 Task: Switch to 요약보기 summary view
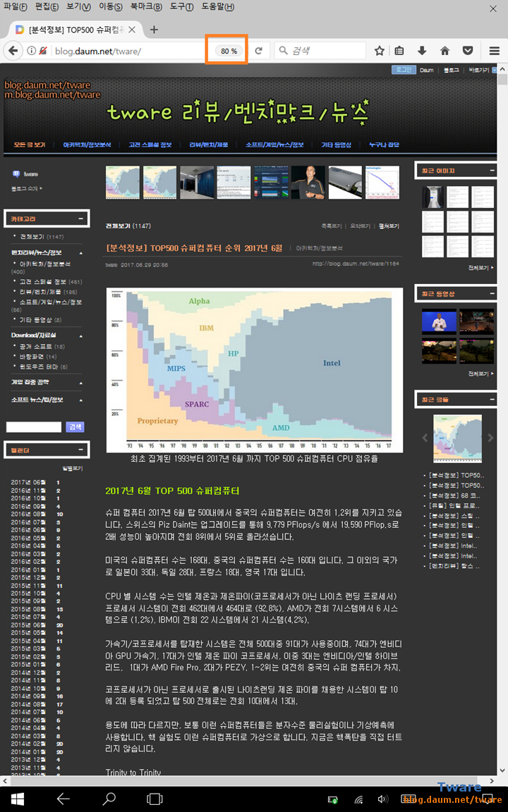pyautogui.click(x=360, y=226)
